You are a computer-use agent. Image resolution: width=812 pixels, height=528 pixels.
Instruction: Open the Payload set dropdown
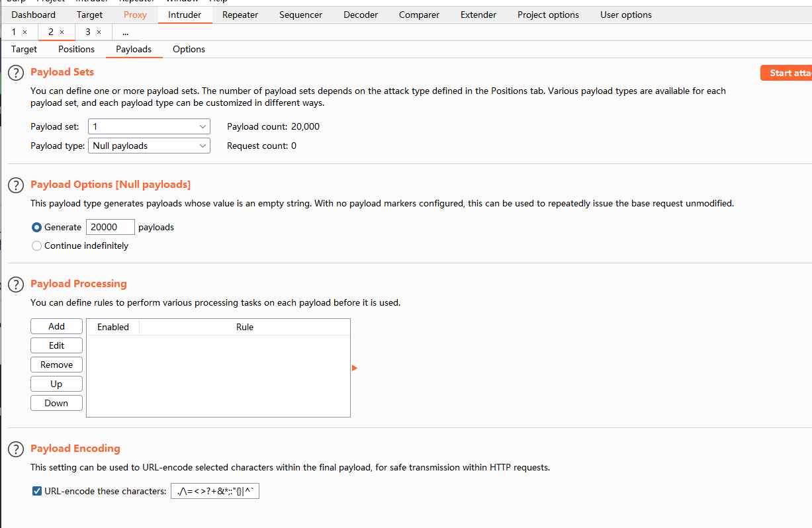tap(149, 126)
